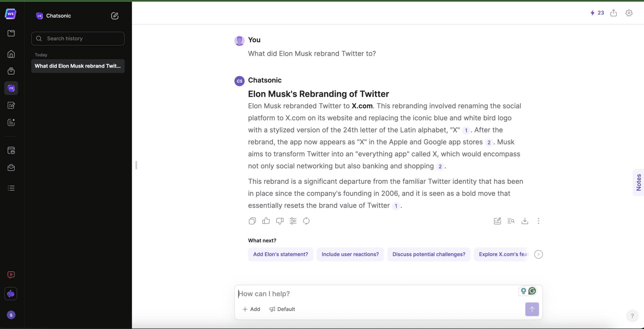
Task: Open the settings gear icon
Action: pos(629,13)
